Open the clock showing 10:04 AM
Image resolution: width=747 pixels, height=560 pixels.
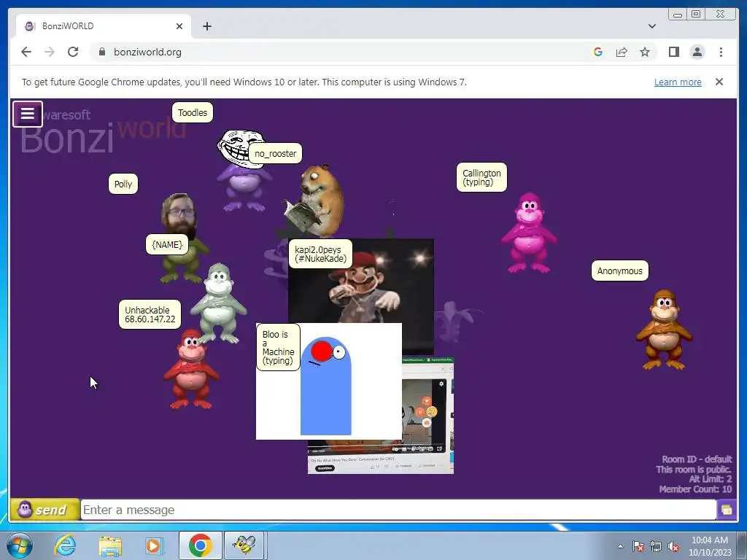(709, 546)
